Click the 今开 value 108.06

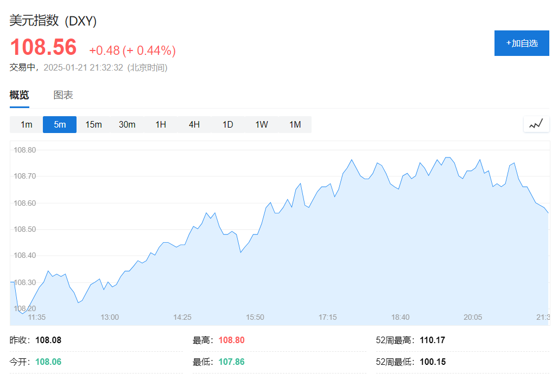tap(48, 362)
